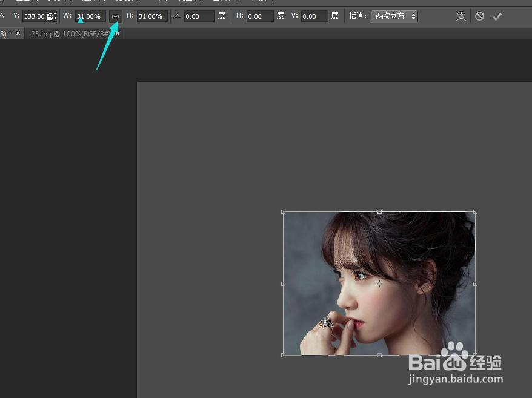The width and height of the screenshot is (532, 398).
Task: Click the bottom-middle transform handle
Action: tap(379, 355)
